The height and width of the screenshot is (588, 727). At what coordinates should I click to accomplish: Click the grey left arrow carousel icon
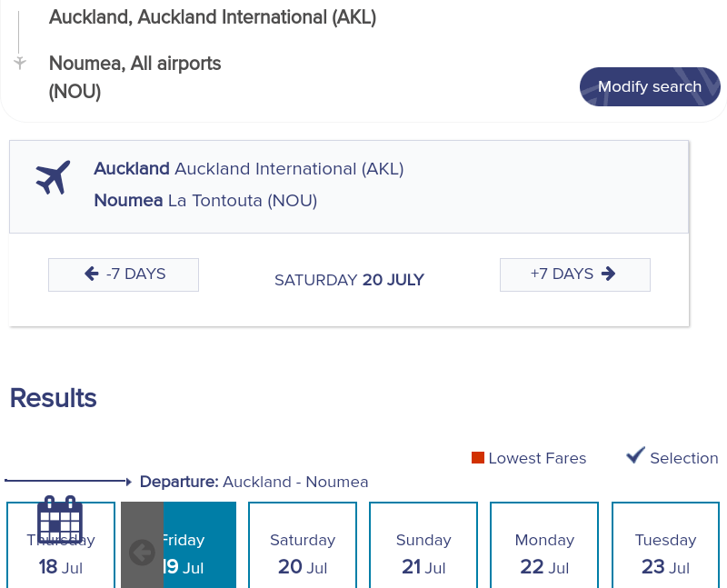[x=142, y=553]
